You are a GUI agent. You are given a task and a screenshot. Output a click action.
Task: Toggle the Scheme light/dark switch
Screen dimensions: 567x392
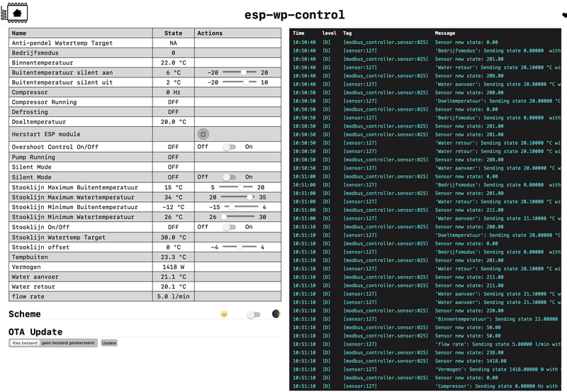point(254,315)
